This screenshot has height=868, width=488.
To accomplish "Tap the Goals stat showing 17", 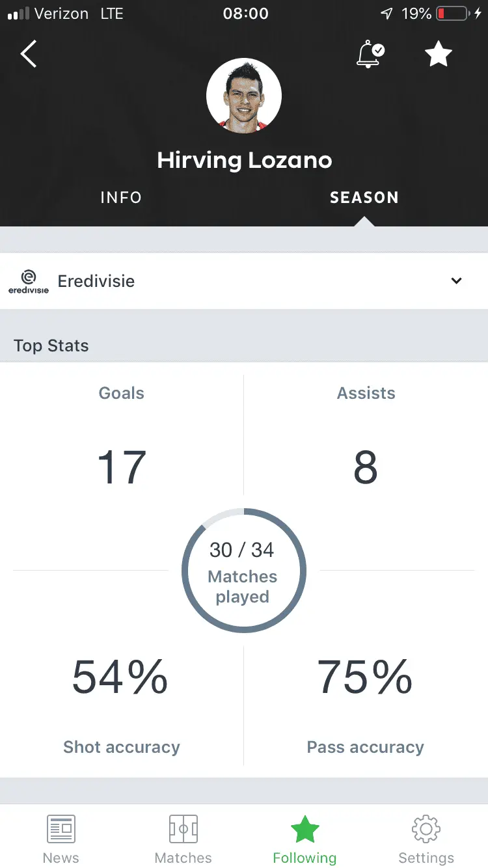I will tap(122, 467).
